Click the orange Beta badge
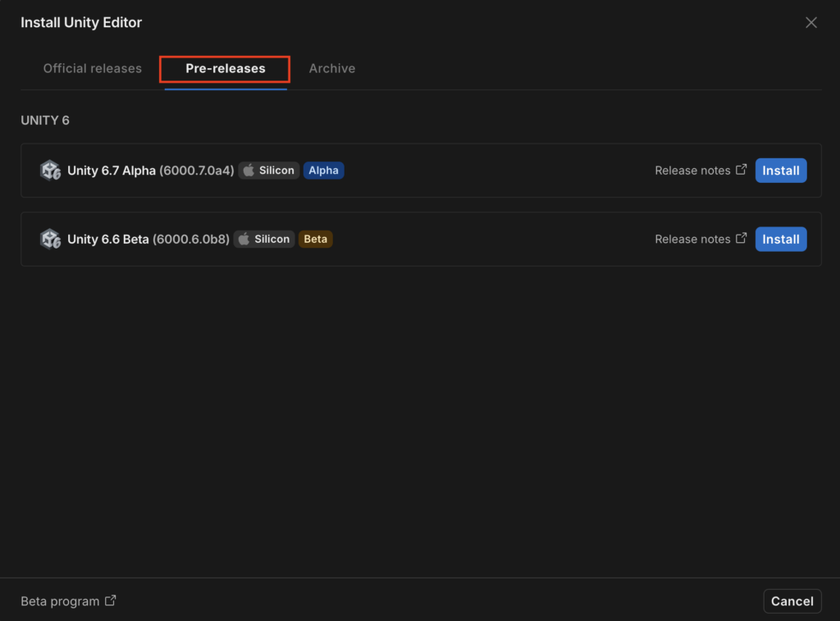840x621 pixels. click(x=316, y=239)
